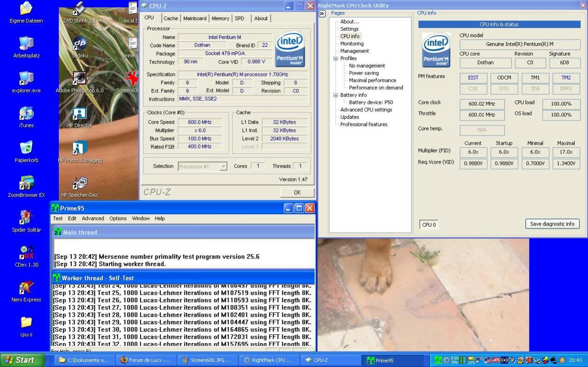Open the Papierkorb recycle bin
This screenshot has height=367, width=588.
click(26, 152)
